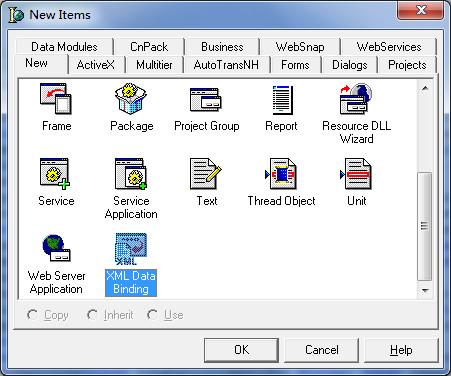The width and height of the screenshot is (451, 376).
Task: Pick the Report item icon
Action: [x=282, y=100]
